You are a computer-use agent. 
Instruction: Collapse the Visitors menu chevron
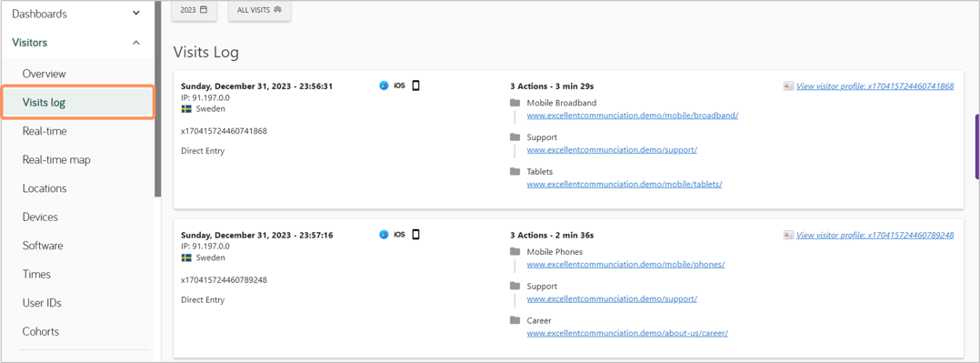137,43
